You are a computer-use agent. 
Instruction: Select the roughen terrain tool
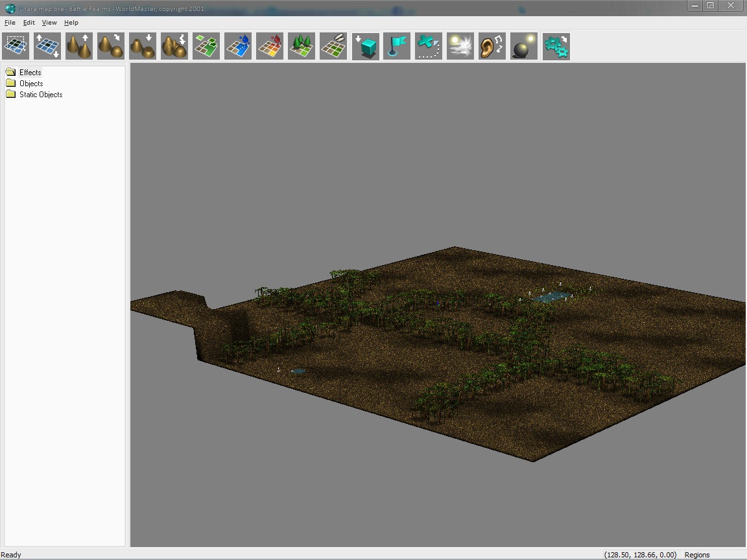tap(174, 46)
